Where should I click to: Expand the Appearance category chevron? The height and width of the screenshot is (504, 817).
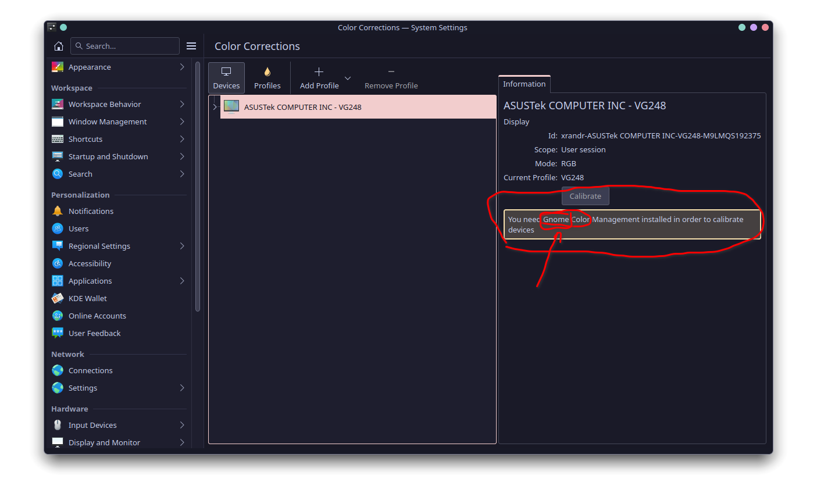tap(182, 67)
